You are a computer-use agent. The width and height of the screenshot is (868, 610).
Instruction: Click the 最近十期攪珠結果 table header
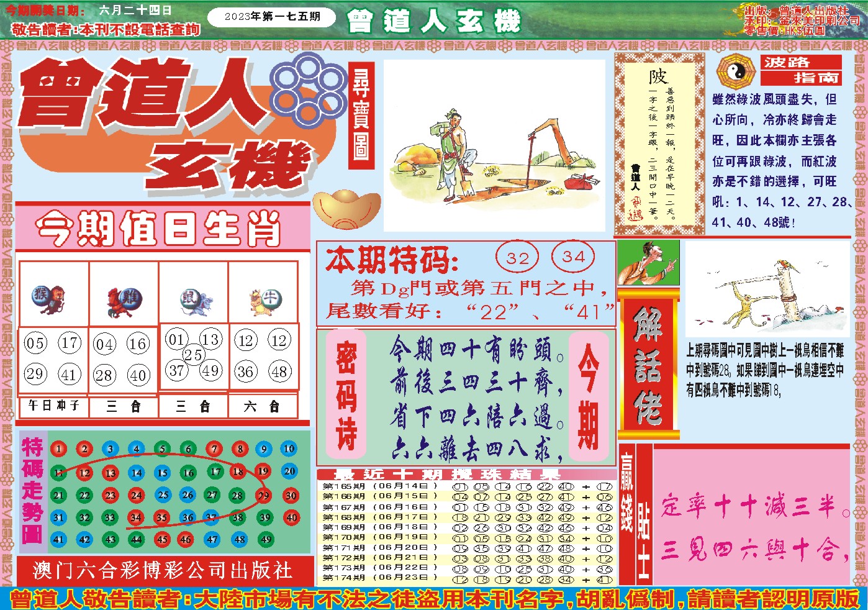[x=466, y=474]
